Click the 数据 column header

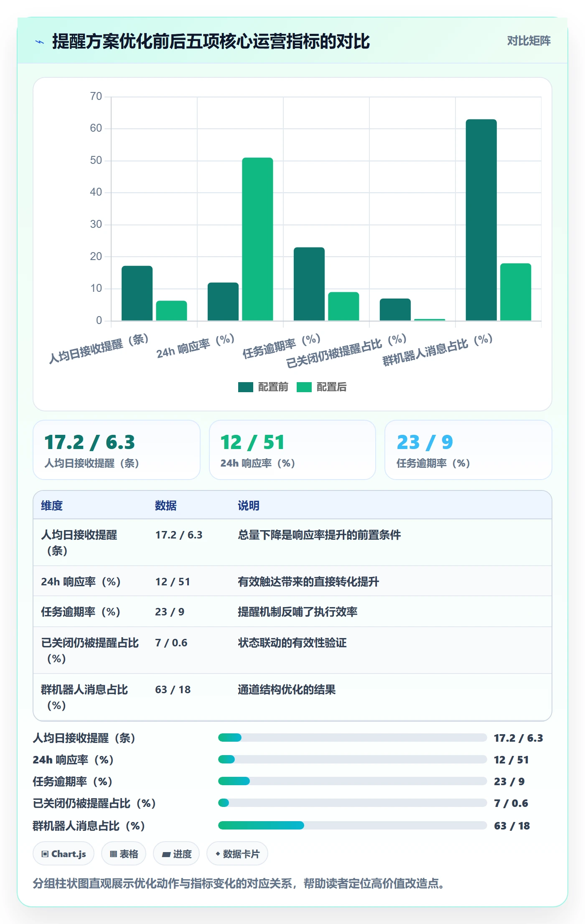(166, 505)
